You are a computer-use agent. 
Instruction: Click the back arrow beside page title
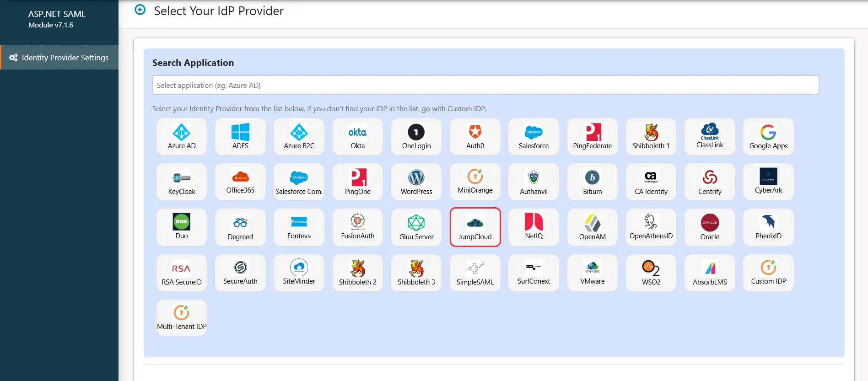click(x=140, y=10)
